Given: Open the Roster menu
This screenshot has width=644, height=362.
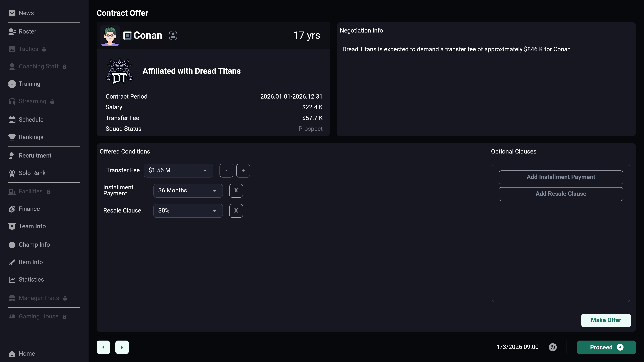Looking at the screenshot, I should point(28,32).
